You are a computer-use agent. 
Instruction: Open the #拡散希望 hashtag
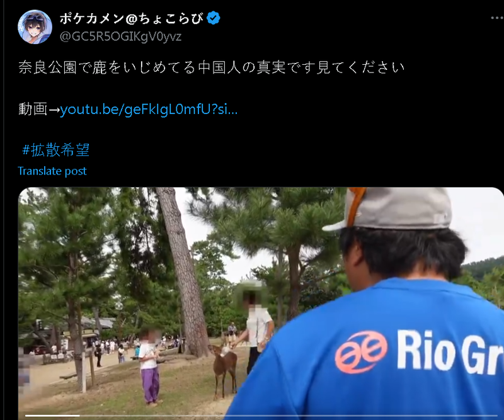(55, 150)
